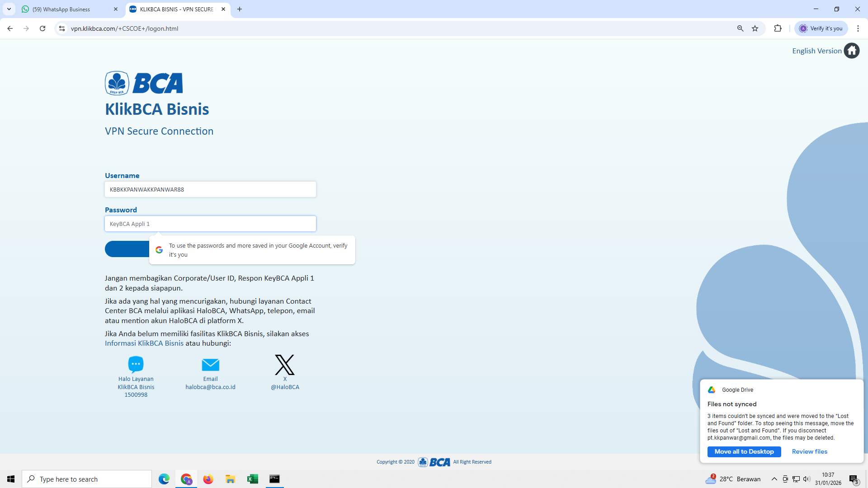
Task: Open the Informasi KlikBCA Bisnis link
Action: [144, 343]
